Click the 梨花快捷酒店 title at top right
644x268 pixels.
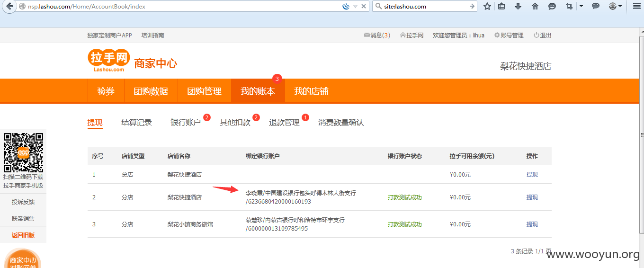point(526,66)
